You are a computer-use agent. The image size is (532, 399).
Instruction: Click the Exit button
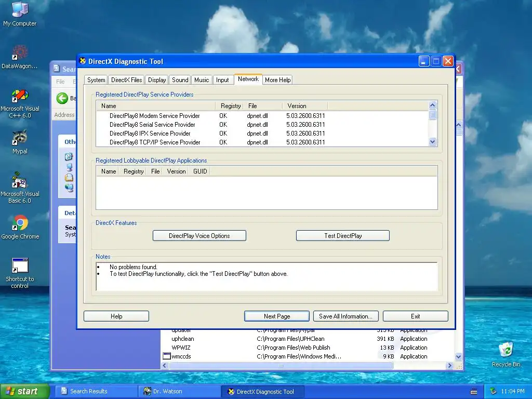[x=415, y=316]
